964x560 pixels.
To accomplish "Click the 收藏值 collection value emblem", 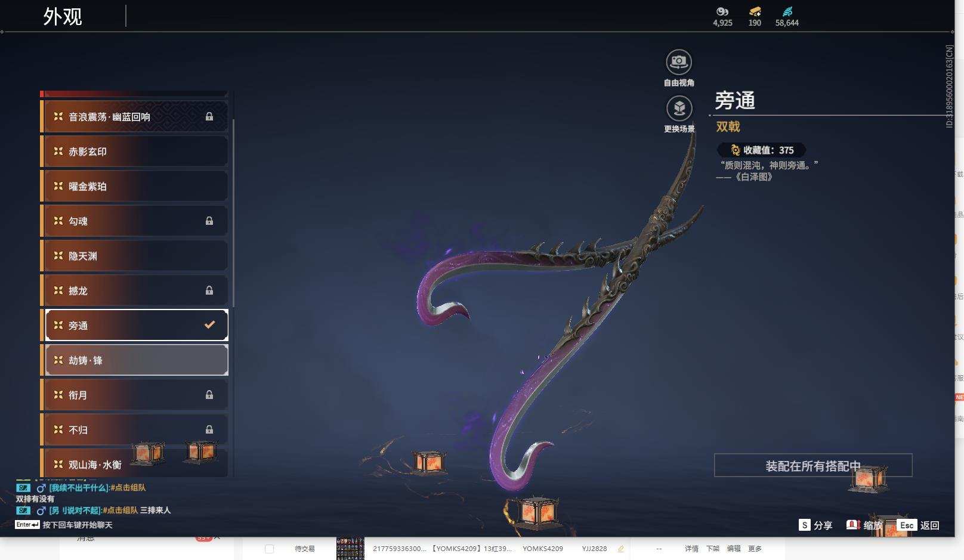I will tap(736, 150).
